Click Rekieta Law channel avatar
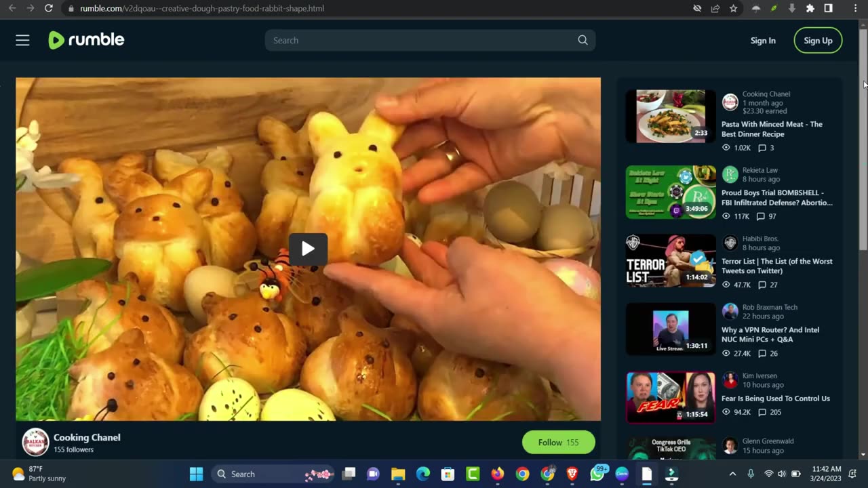 click(x=730, y=174)
